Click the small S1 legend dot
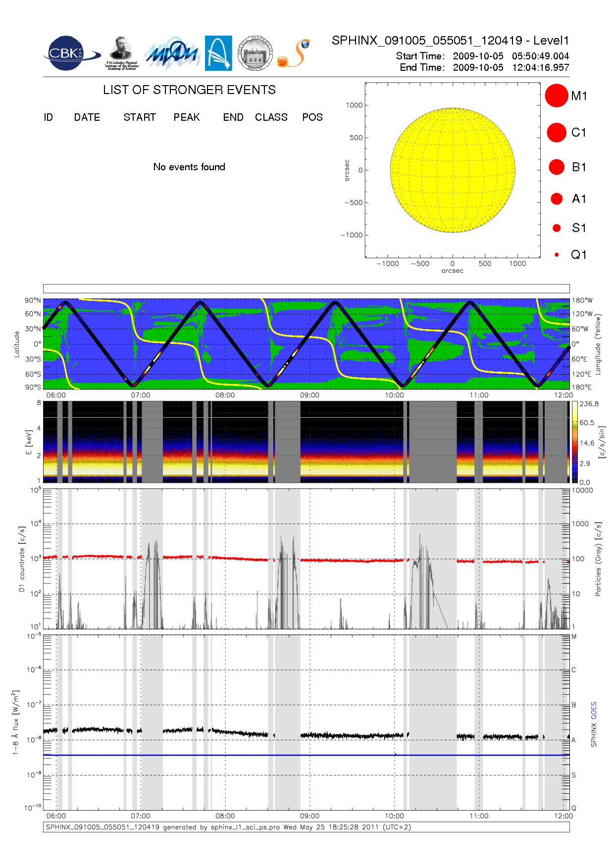Screen dimensions: 614x868 pyautogui.click(x=557, y=228)
